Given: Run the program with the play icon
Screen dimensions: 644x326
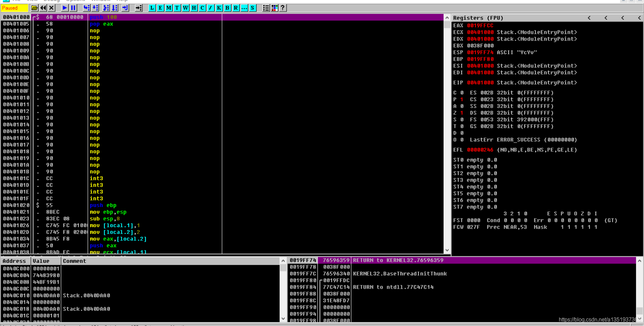Looking at the screenshot, I should [65, 8].
